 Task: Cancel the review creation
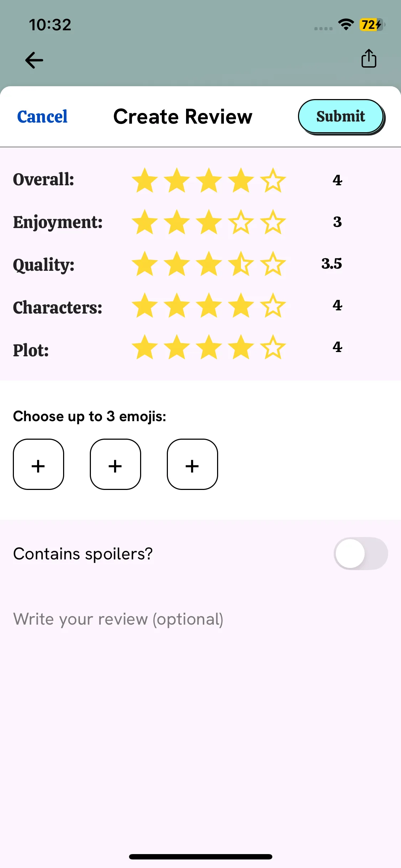(x=42, y=117)
